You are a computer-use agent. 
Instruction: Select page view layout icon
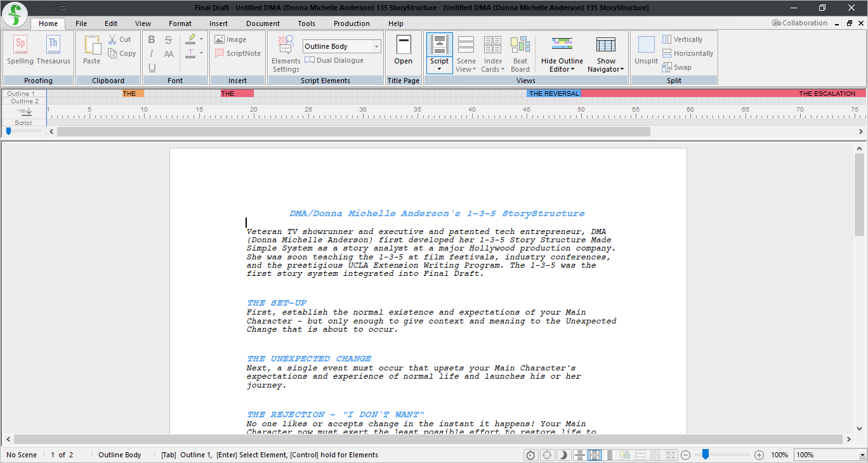(x=595, y=455)
